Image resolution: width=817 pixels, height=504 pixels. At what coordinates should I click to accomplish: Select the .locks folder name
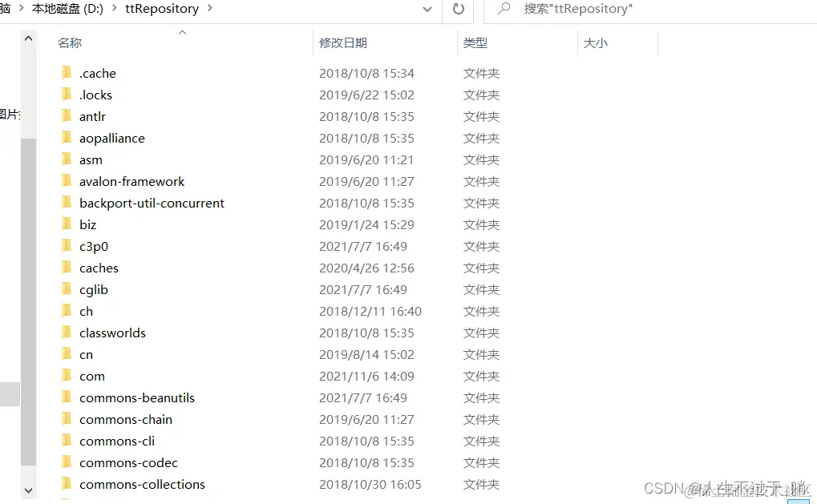click(95, 95)
